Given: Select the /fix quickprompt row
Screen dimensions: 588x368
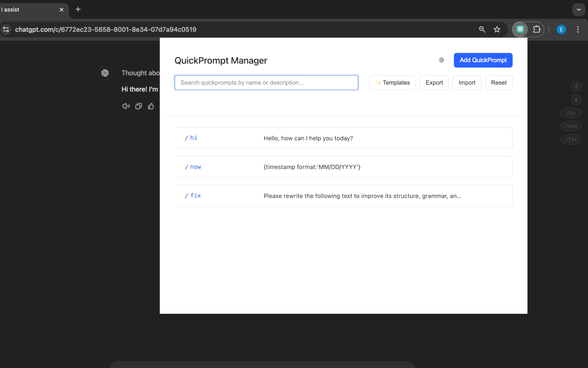Looking at the screenshot, I should coord(344,195).
